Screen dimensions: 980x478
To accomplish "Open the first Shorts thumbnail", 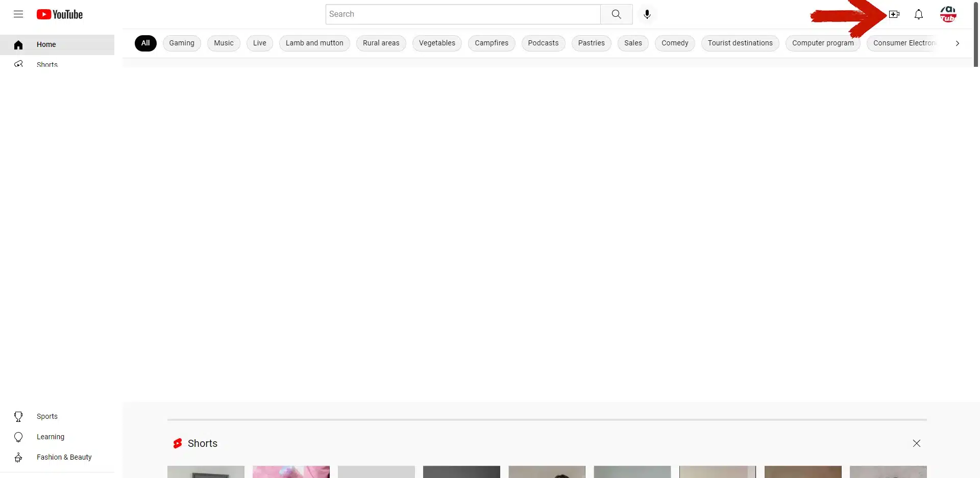I will tap(206, 472).
